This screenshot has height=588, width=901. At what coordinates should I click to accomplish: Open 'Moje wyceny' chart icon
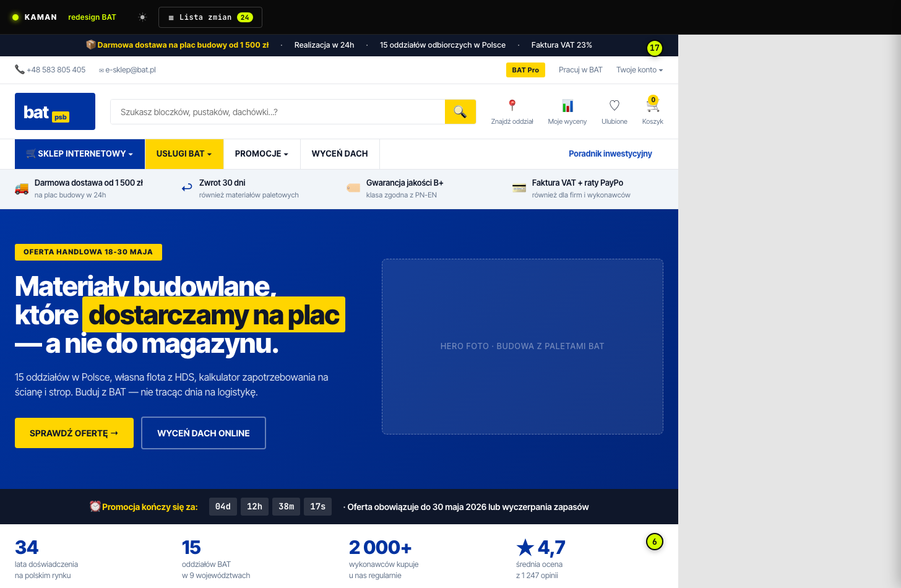pos(567,106)
